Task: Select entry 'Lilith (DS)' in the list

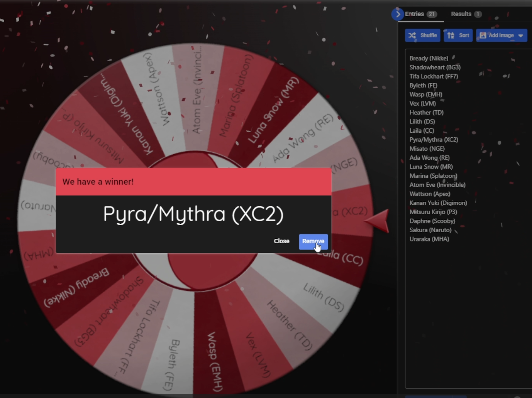Action: (x=422, y=121)
